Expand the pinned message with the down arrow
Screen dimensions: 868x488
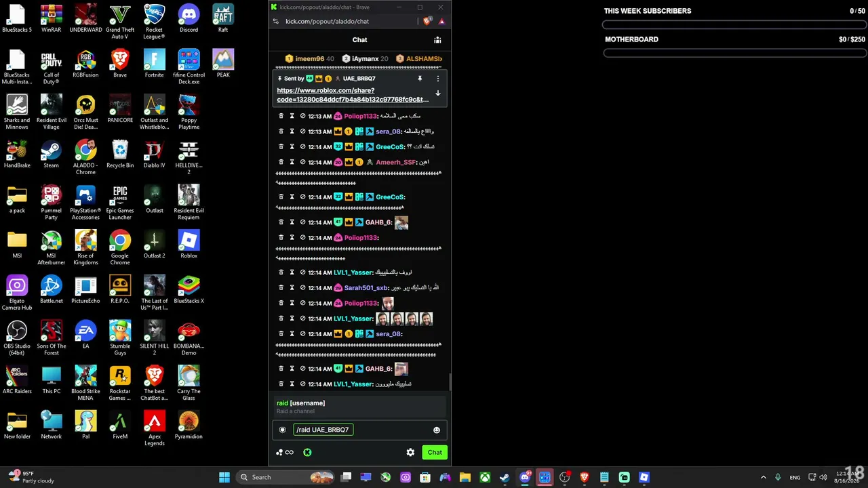tap(437, 94)
